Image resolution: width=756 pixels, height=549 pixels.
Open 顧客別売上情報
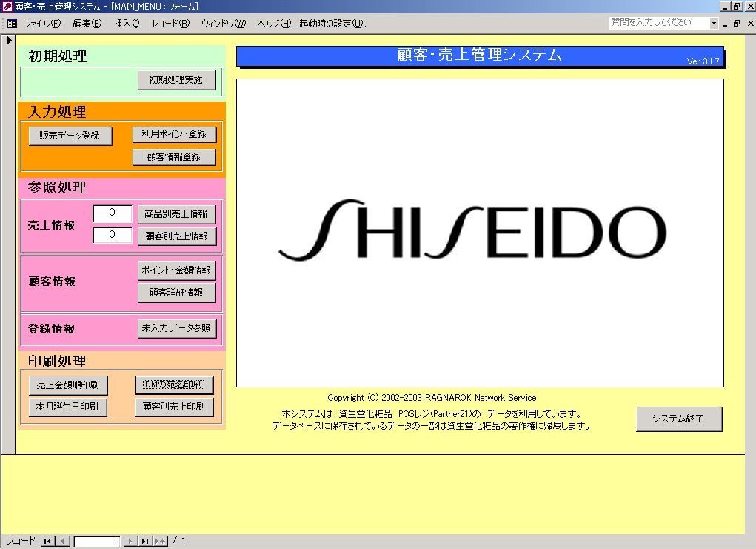pyautogui.click(x=176, y=236)
